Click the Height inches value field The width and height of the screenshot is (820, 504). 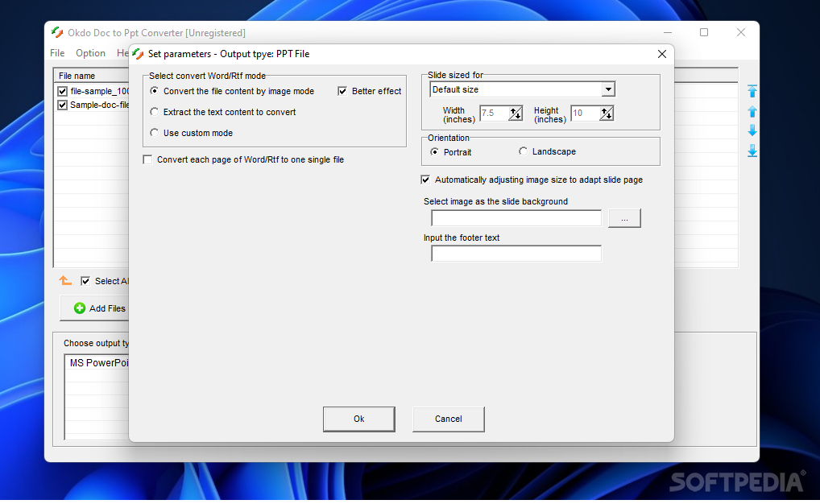[x=585, y=114]
